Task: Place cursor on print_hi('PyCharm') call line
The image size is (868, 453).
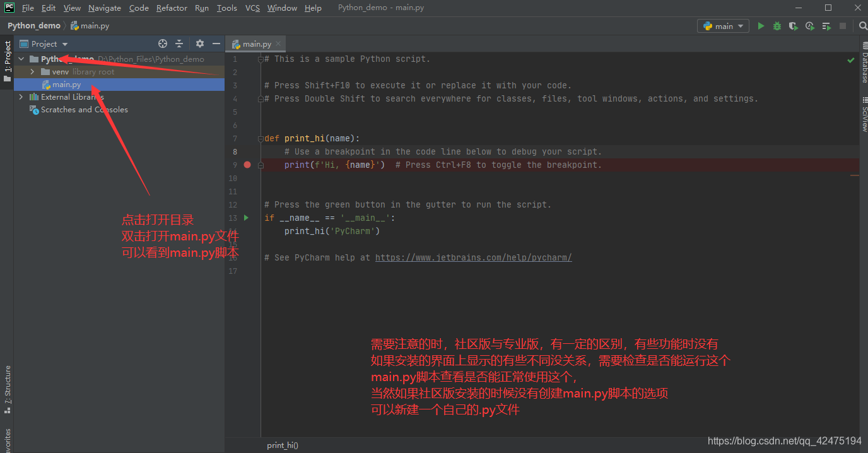Action: pos(332,231)
